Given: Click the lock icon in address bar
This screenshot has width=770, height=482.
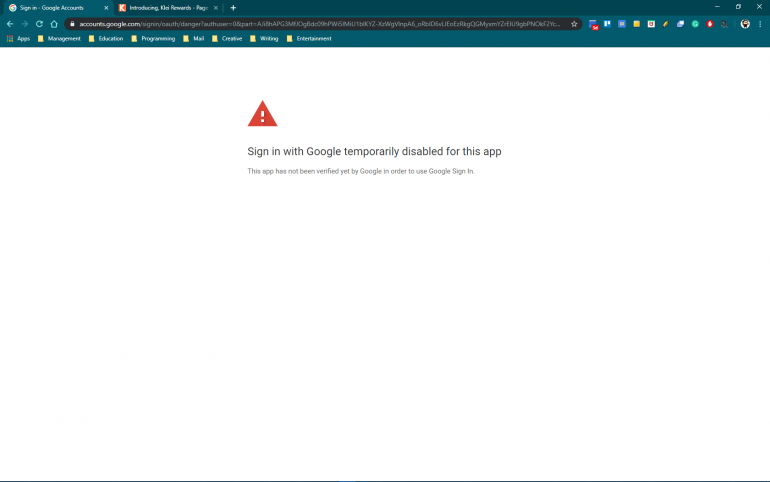Looking at the screenshot, I should coord(72,24).
